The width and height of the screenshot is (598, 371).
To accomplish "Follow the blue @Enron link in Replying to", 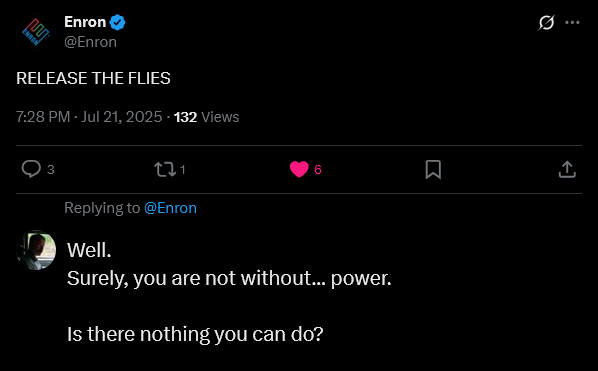I will pyautogui.click(x=170, y=208).
